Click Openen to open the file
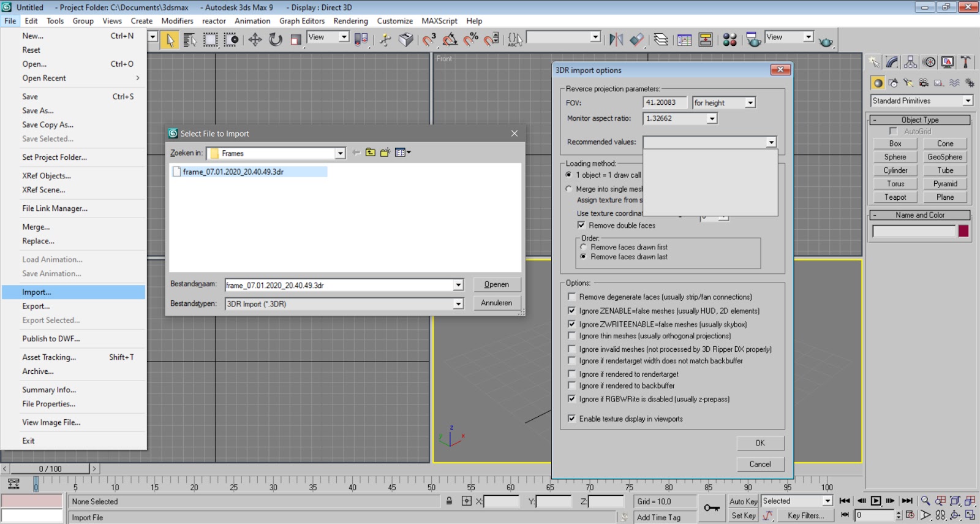 pyautogui.click(x=497, y=284)
